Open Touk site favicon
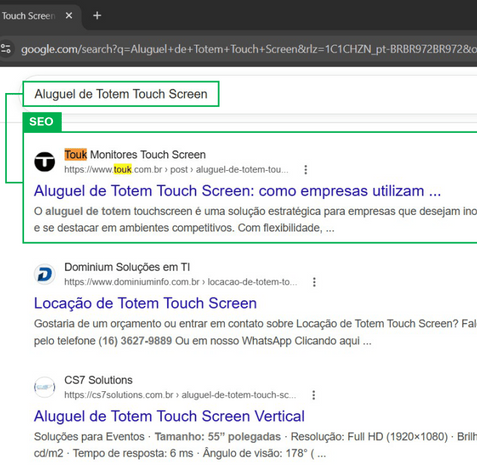Viewport: 477px width, 476px height. click(x=45, y=162)
